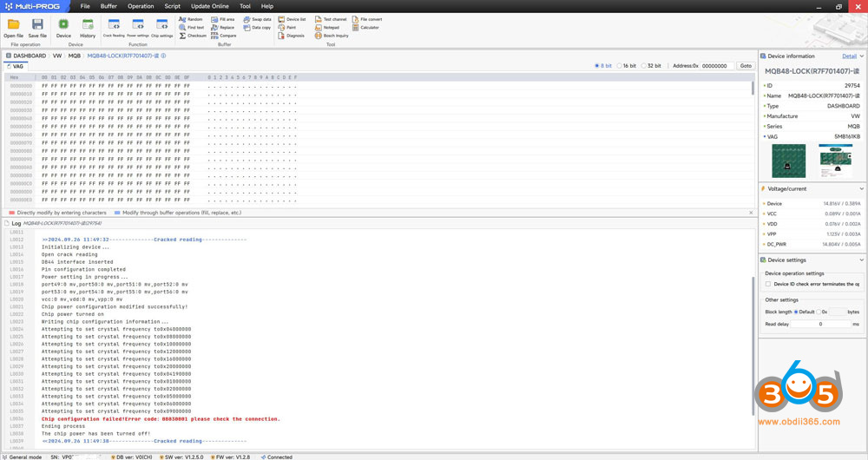
Task: Select the Device chip icon
Action: (63, 28)
